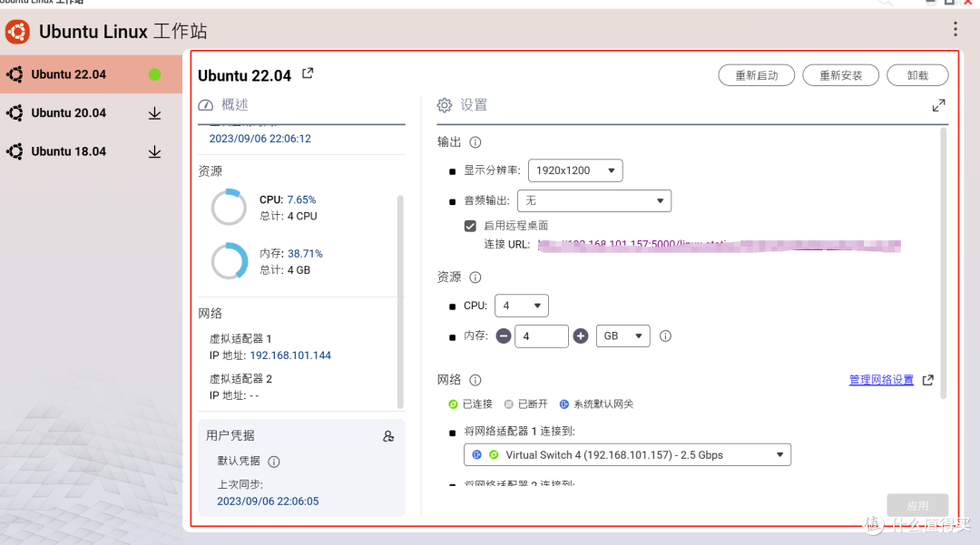Viewport: 980px width, 545px height.
Task: Download Ubuntu 20.04 via its arrow icon
Action: pos(154,113)
